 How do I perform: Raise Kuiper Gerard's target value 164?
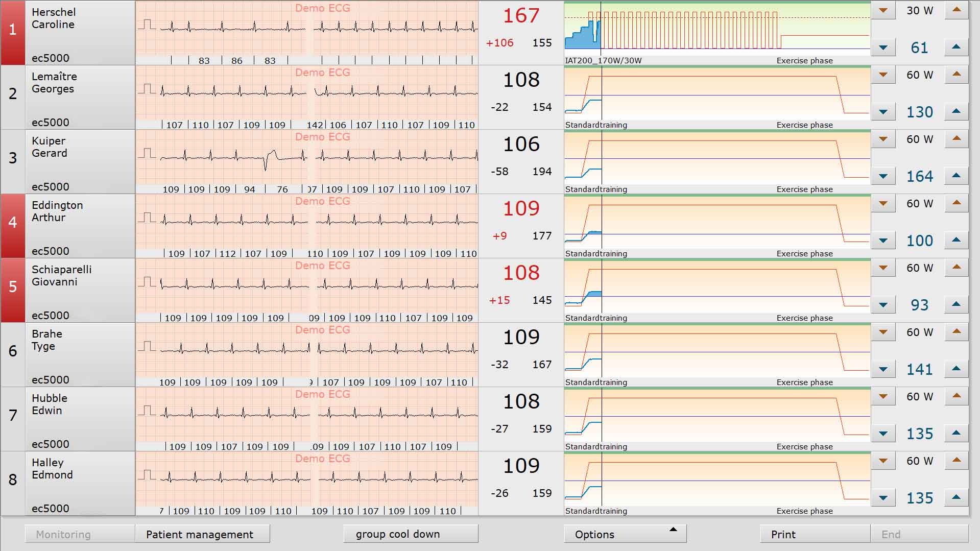point(957,176)
